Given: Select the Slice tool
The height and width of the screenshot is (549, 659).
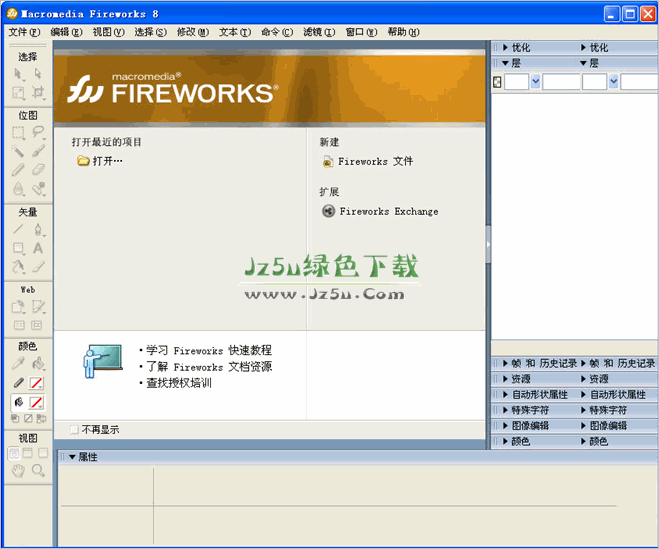Looking at the screenshot, I should (38, 307).
